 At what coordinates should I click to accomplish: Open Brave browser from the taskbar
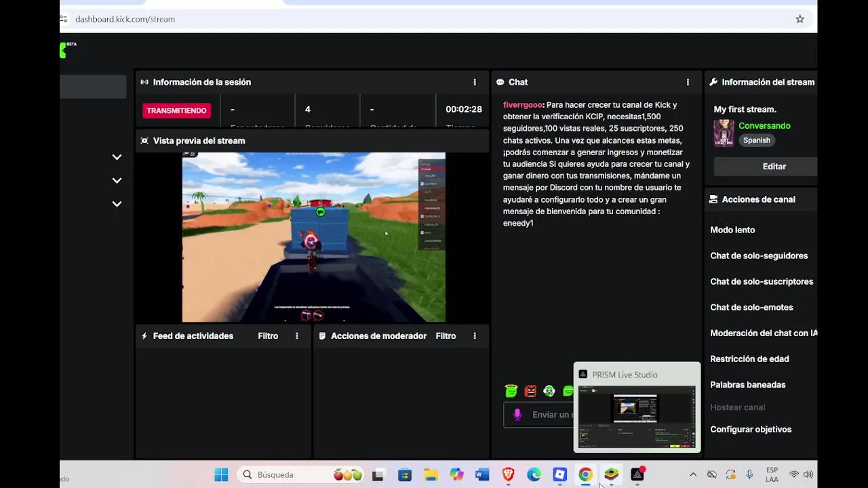click(508, 474)
